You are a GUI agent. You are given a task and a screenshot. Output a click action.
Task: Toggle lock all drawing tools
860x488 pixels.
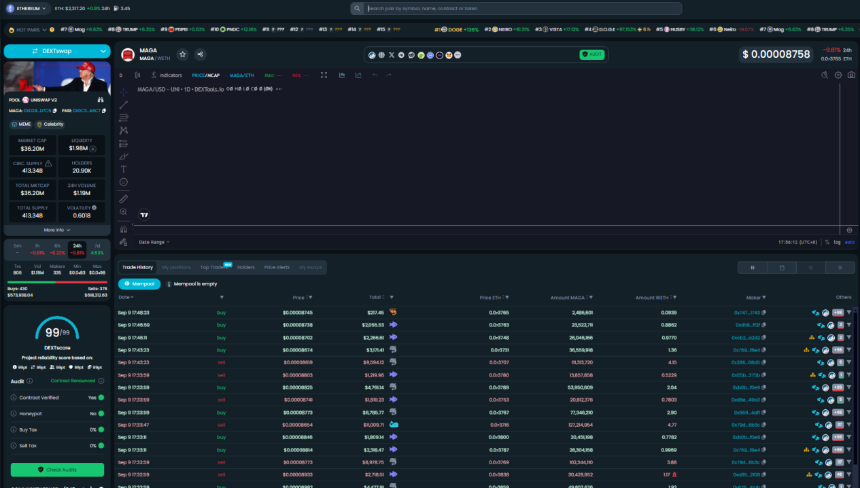(123, 242)
